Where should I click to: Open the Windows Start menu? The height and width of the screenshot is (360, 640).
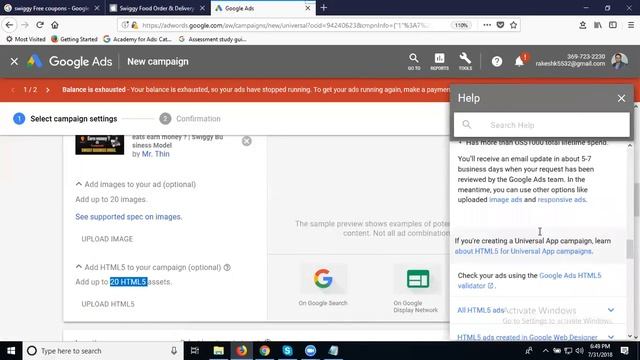[11, 351]
